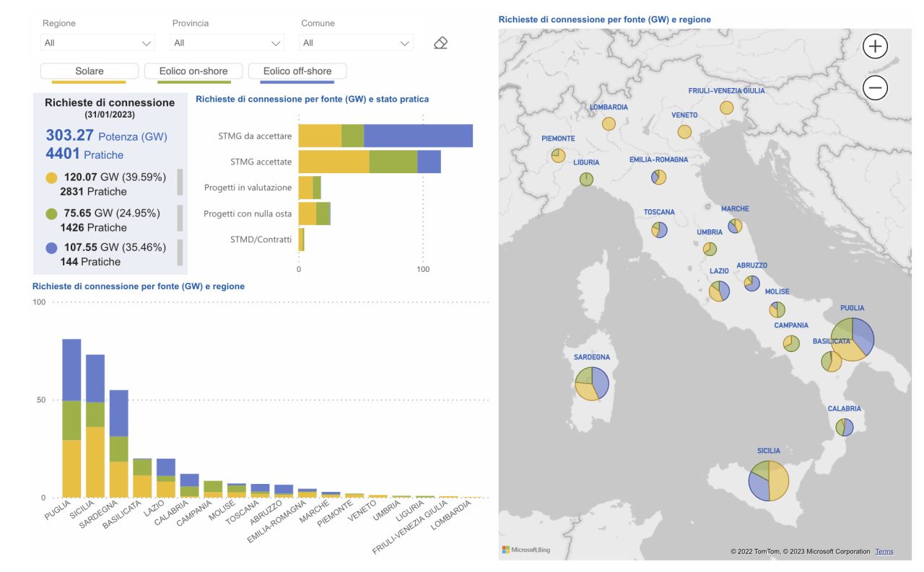Click the Puglia stacked bar column
Image resolution: width=924 pixels, height=572 pixels.
[71, 418]
